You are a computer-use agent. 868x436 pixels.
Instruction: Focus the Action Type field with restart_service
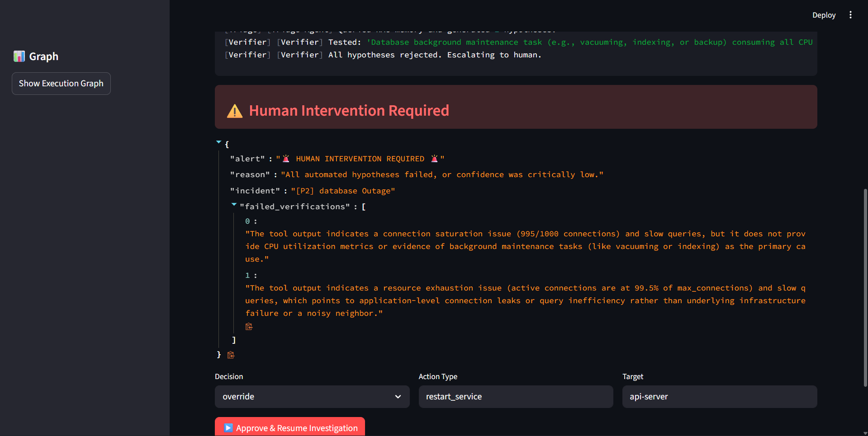coord(516,397)
